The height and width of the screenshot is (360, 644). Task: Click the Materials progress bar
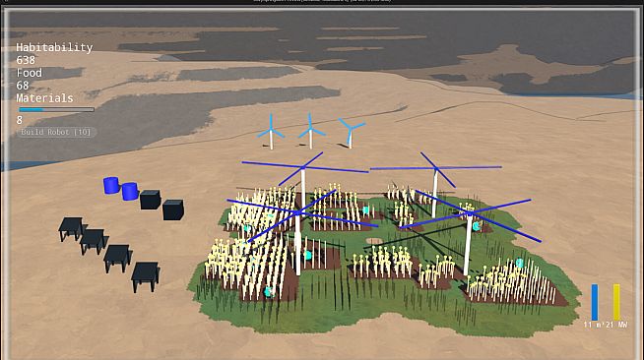56,109
